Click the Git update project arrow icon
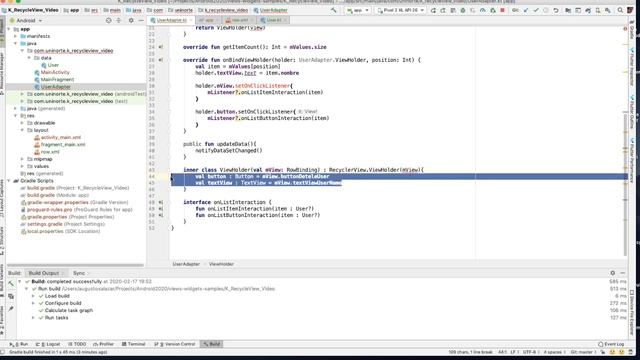 tap(526, 10)
